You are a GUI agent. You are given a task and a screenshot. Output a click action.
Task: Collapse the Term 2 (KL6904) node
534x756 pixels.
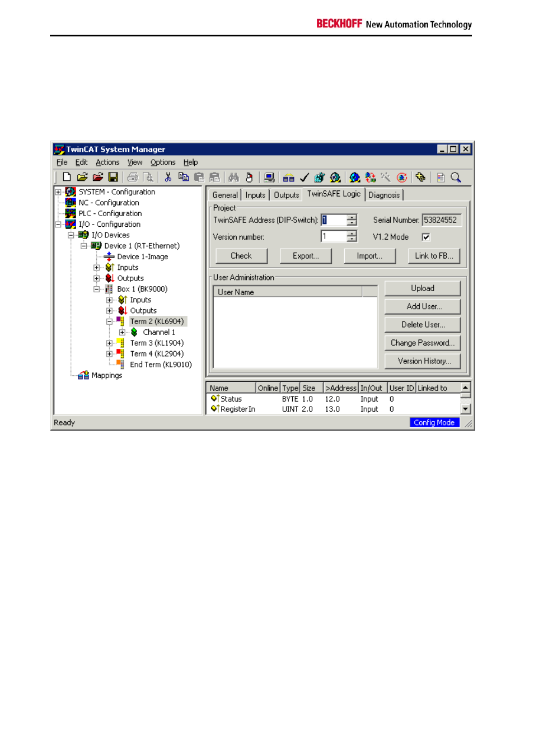(110, 321)
